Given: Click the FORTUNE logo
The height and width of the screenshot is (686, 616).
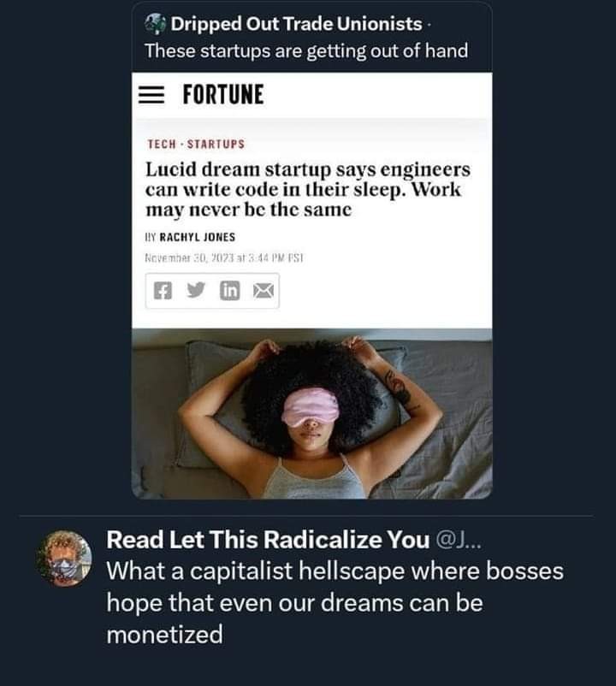Looking at the screenshot, I should coord(223,94).
